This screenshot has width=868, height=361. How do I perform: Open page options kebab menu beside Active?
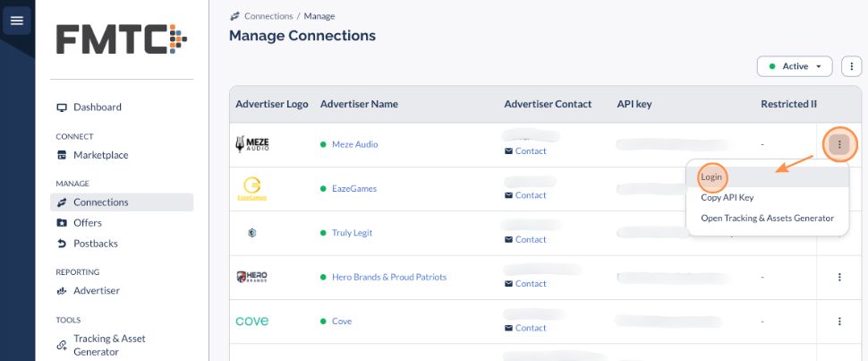click(851, 66)
